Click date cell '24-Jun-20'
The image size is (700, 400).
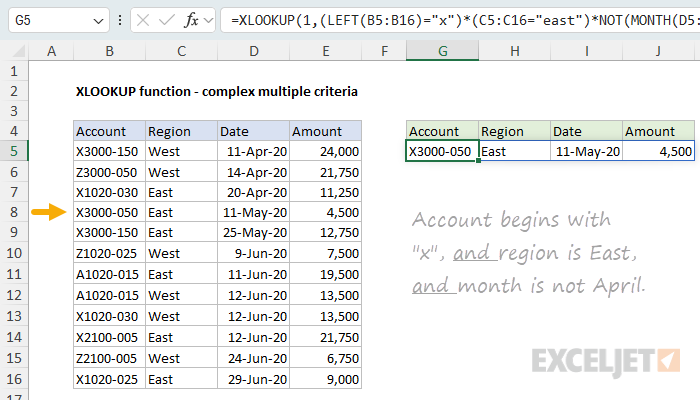point(254,358)
